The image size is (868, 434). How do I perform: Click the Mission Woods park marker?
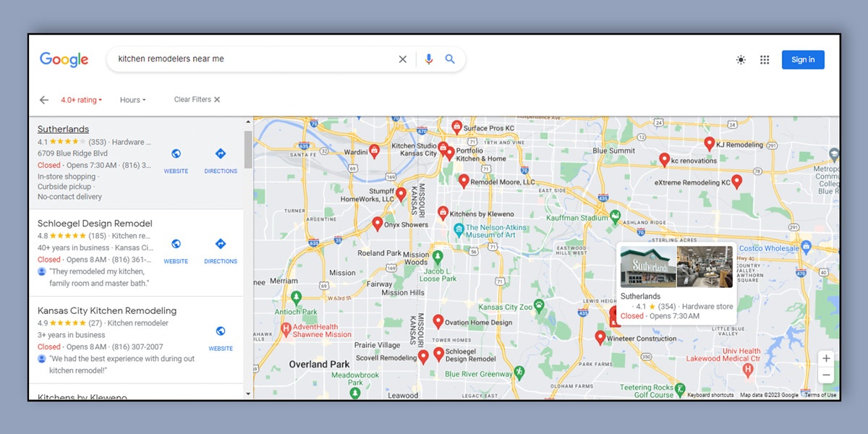[x=437, y=257]
